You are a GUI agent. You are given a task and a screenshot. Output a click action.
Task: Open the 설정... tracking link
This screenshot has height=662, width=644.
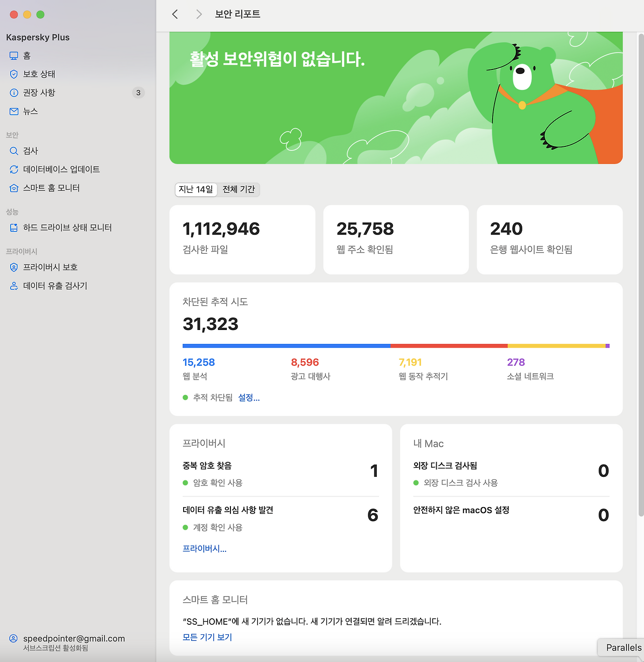[249, 397]
